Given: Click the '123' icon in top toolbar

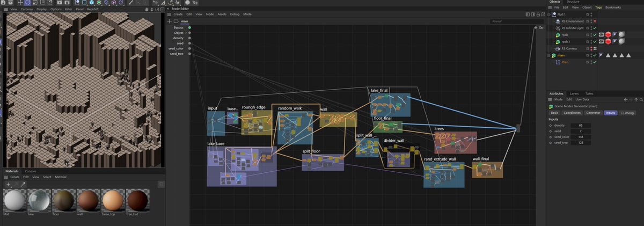Looking at the screenshot, I should (195, 3).
